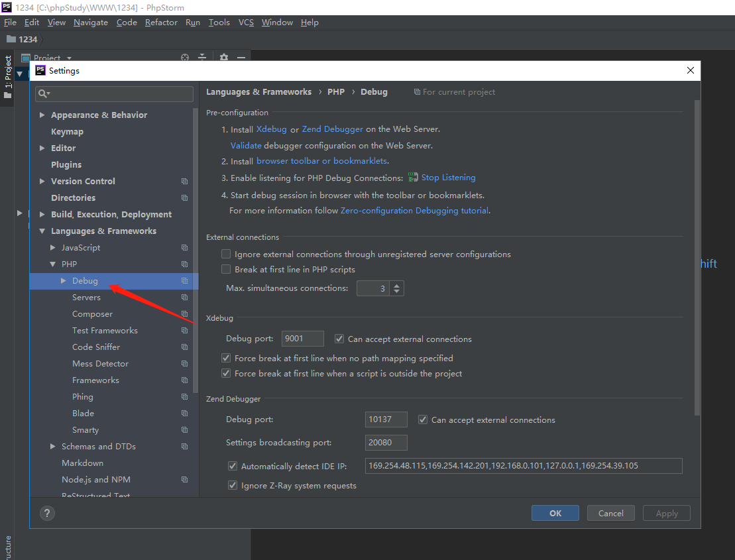Click the search magnifier icon in Settings

click(x=44, y=93)
